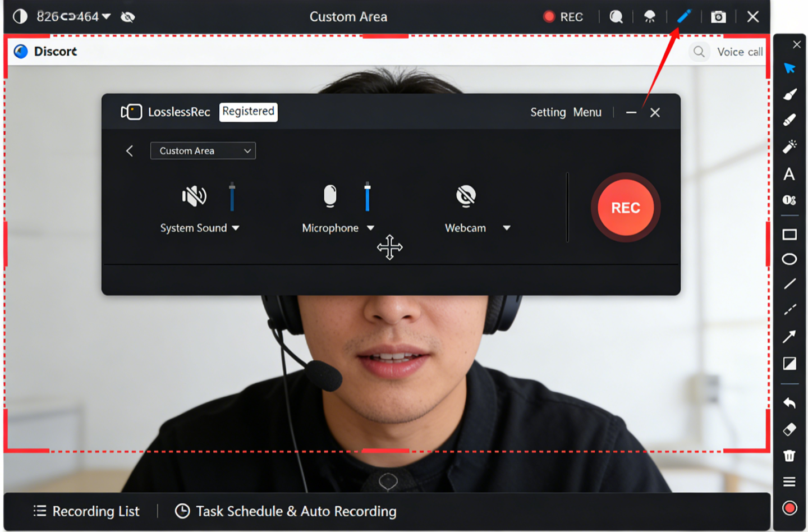Expand the Microphone device dropdown
Viewport: 808px width, 532px height.
[371, 228]
